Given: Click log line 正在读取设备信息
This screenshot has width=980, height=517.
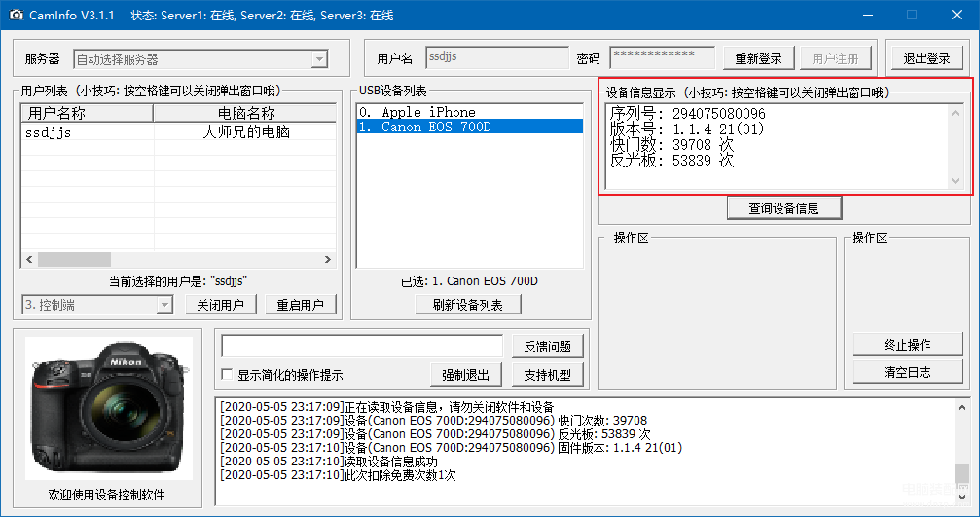Looking at the screenshot, I should 387,407.
